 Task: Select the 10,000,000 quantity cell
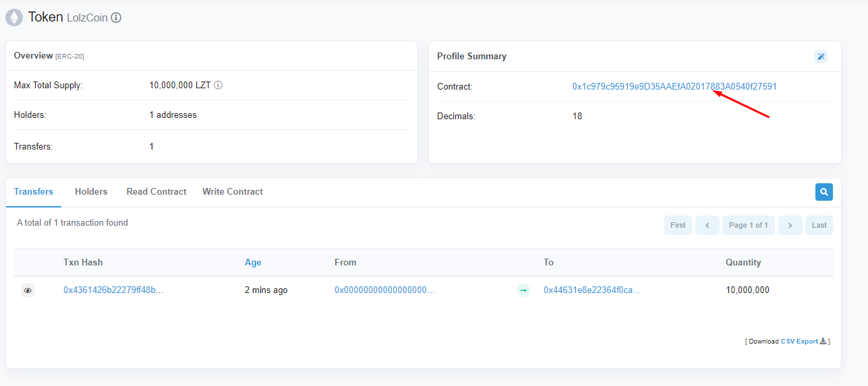pos(747,290)
